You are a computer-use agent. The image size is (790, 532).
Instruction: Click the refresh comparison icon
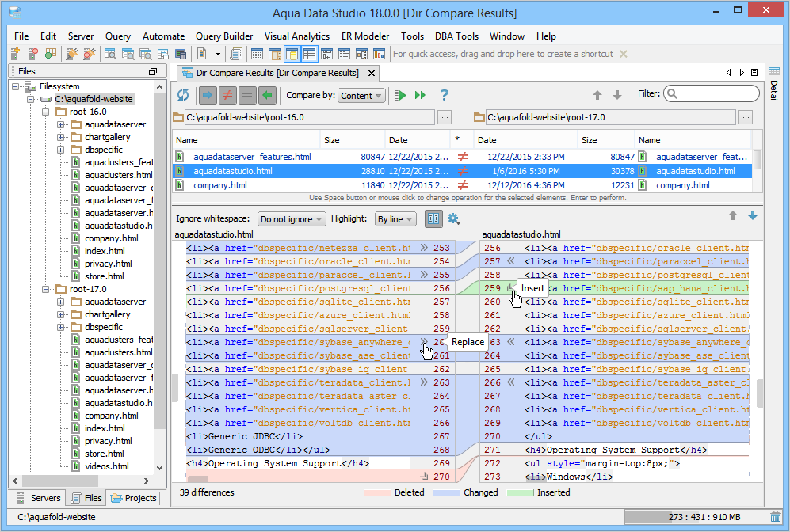point(183,95)
